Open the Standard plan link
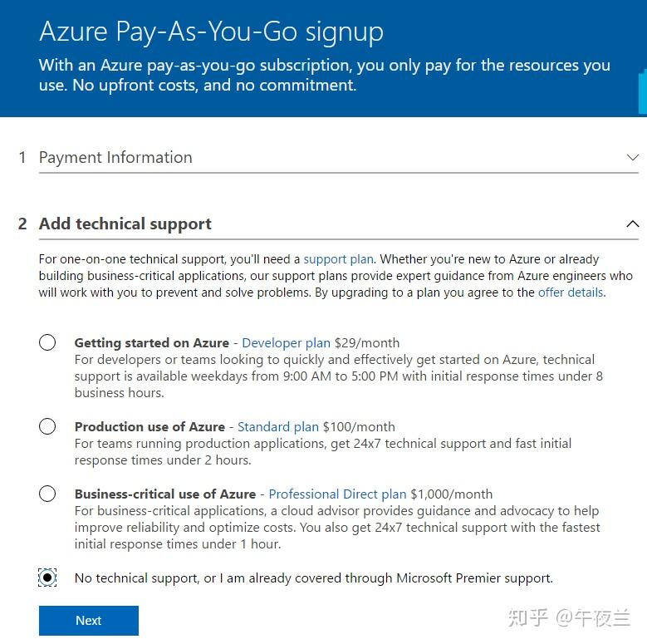Viewport: 647px width, 644px height. (x=277, y=426)
